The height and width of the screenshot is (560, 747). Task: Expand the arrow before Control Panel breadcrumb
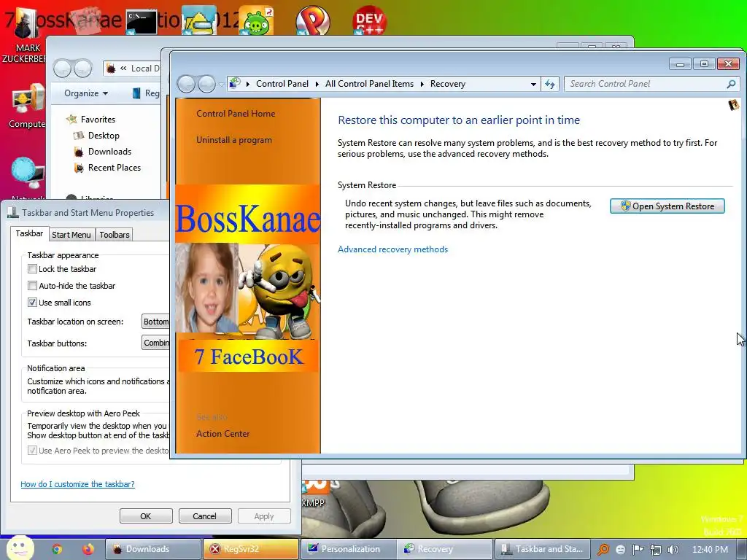pyautogui.click(x=248, y=85)
